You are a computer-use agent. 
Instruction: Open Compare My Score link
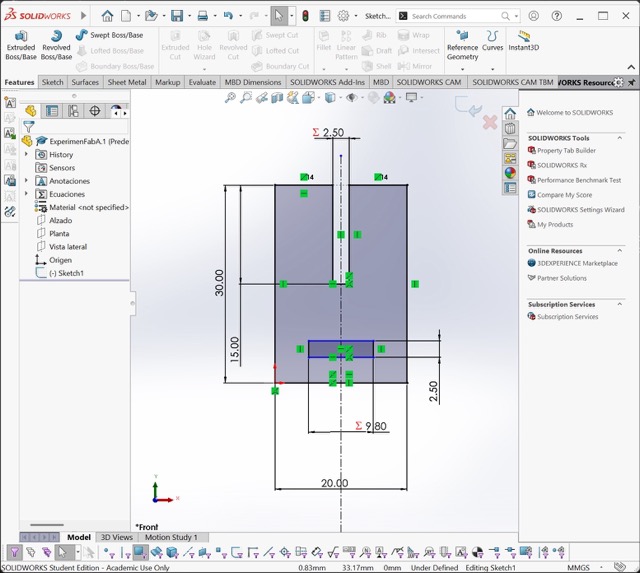564,195
